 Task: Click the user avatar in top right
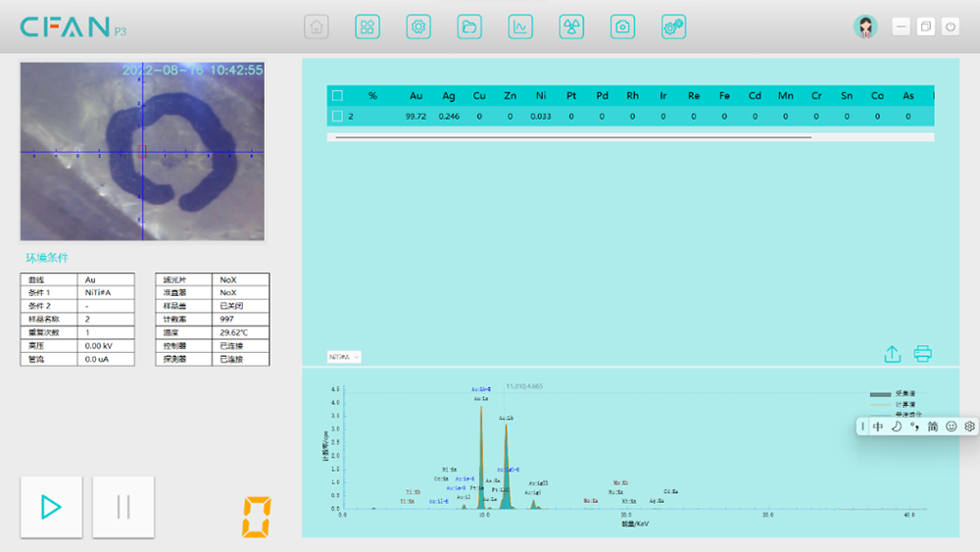coord(865,27)
